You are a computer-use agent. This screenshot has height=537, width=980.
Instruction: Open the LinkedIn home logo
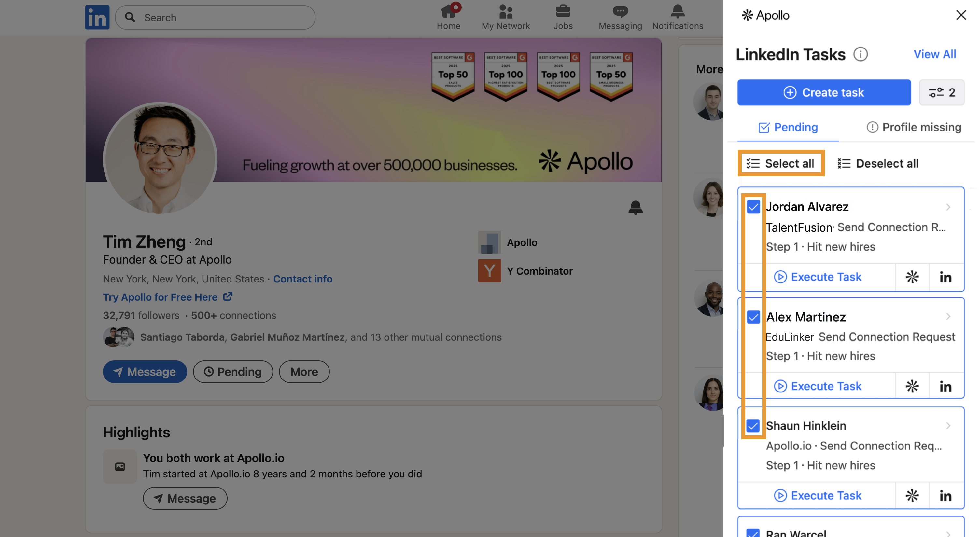pos(97,17)
